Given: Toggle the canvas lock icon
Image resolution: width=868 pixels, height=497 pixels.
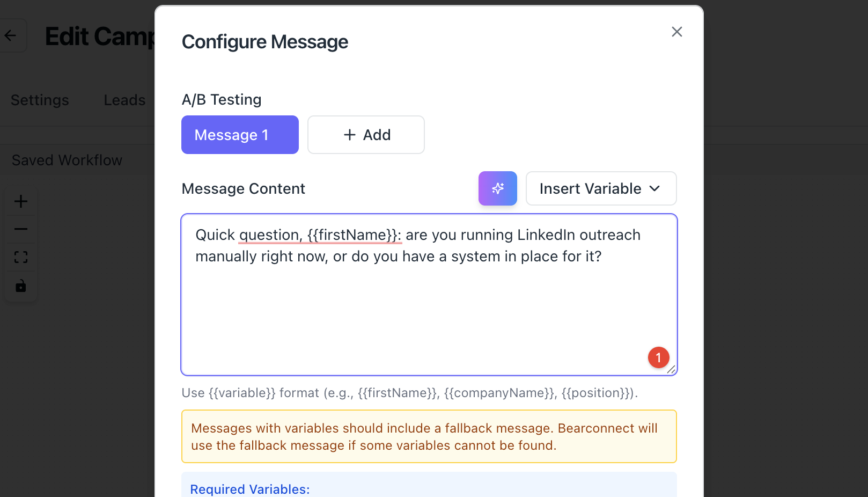Looking at the screenshot, I should coord(21,286).
